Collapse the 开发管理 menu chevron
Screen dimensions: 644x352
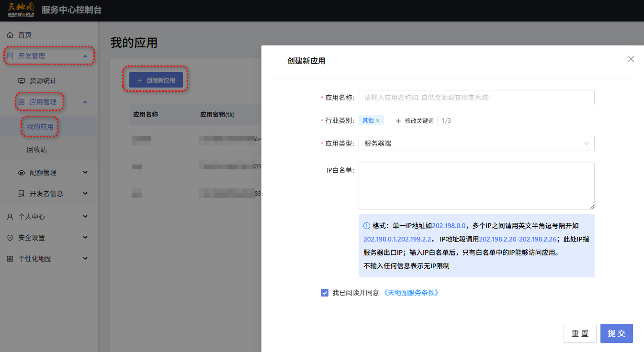pos(85,56)
